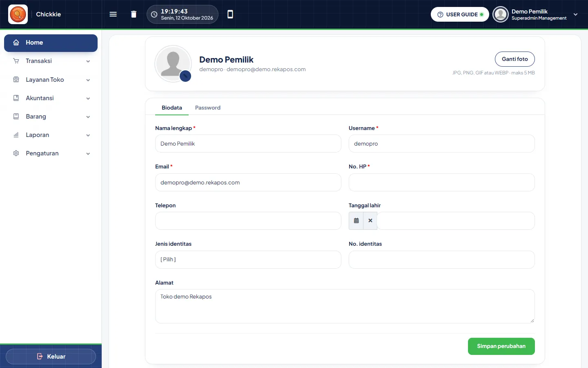Open the Jenis identitas dropdown
The image size is (588, 368).
[248, 260]
